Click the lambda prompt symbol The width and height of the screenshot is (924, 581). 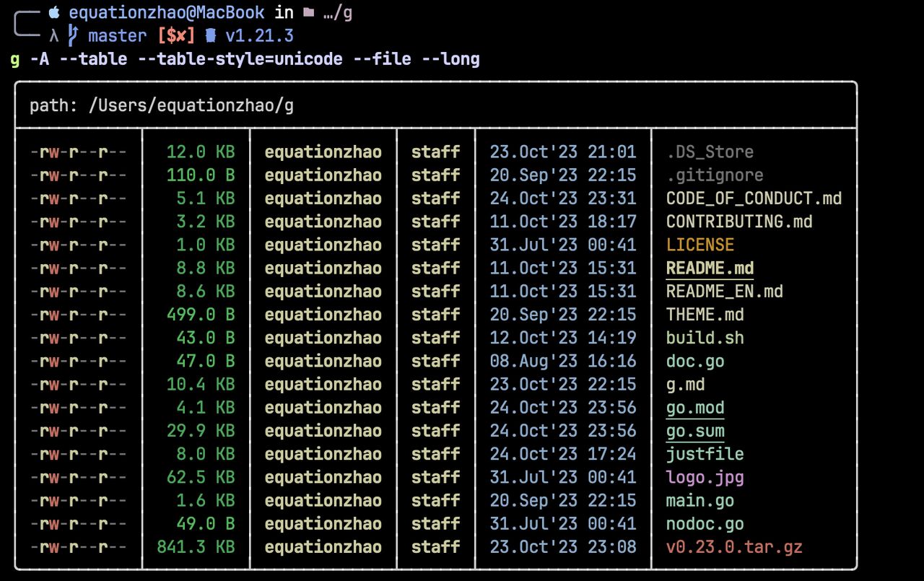54,36
